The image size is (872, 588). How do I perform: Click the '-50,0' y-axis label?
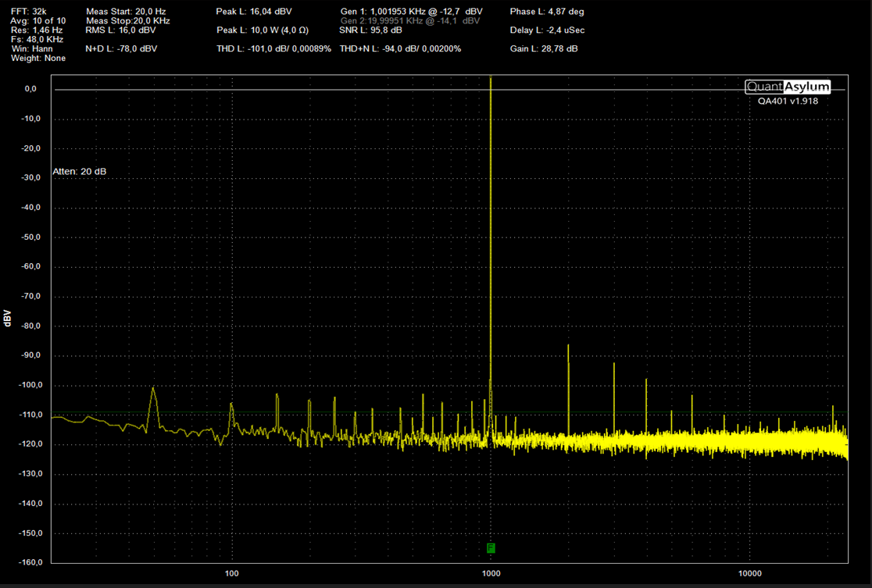click(x=30, y=237)
